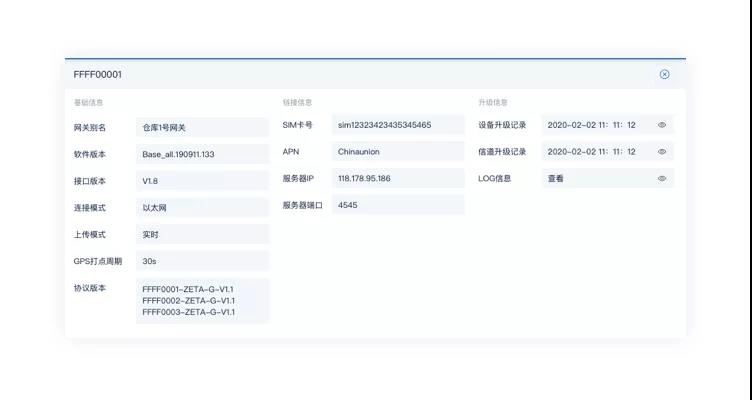This screenshot has height=400, width=752.
Task: View the 设备升级记录 eye icon
Action: 662,125
